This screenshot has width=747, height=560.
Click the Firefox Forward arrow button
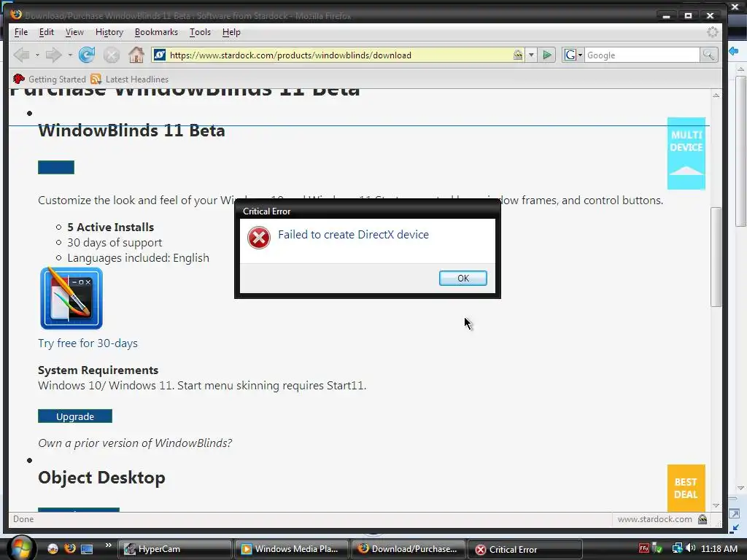tap(53, 55)
